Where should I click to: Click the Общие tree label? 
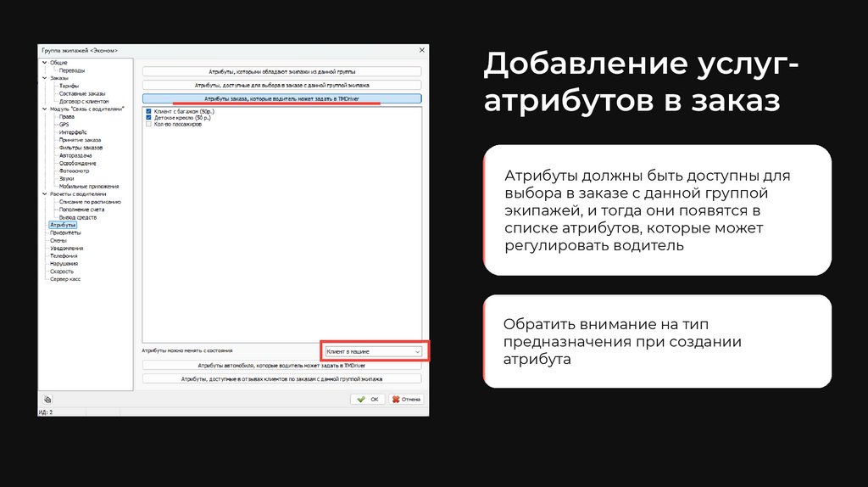point(58,63)
